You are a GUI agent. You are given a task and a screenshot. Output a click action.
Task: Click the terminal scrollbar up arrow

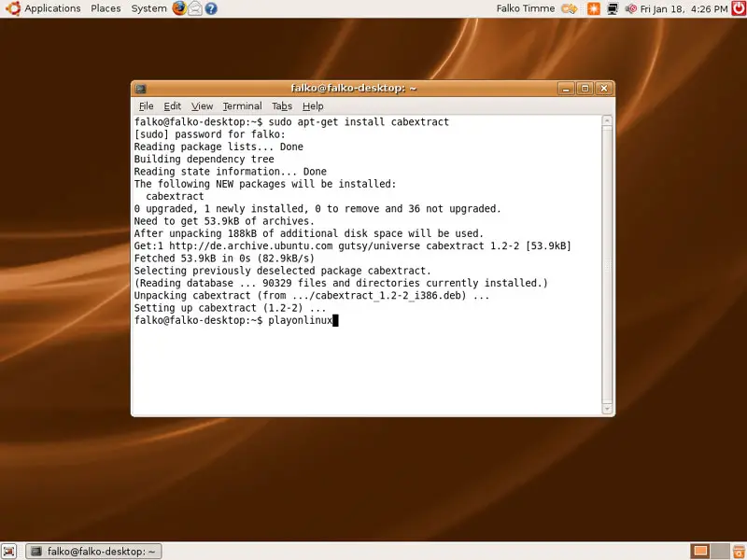(x=607, y=120)
